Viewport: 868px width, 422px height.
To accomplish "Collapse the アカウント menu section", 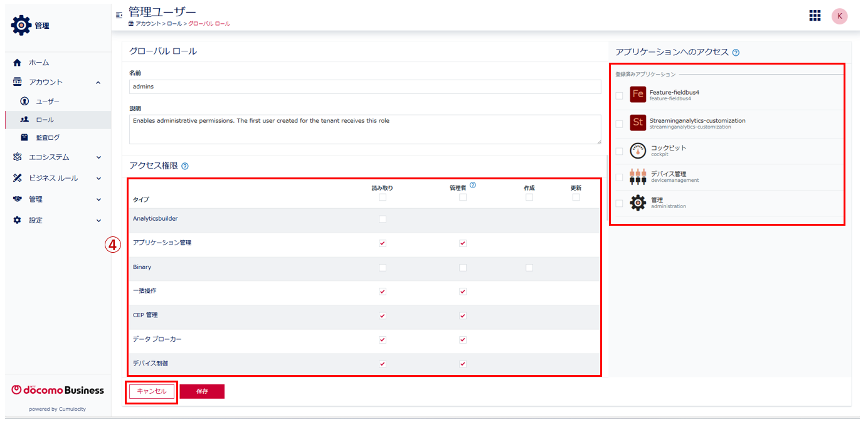I will (58, 82).
